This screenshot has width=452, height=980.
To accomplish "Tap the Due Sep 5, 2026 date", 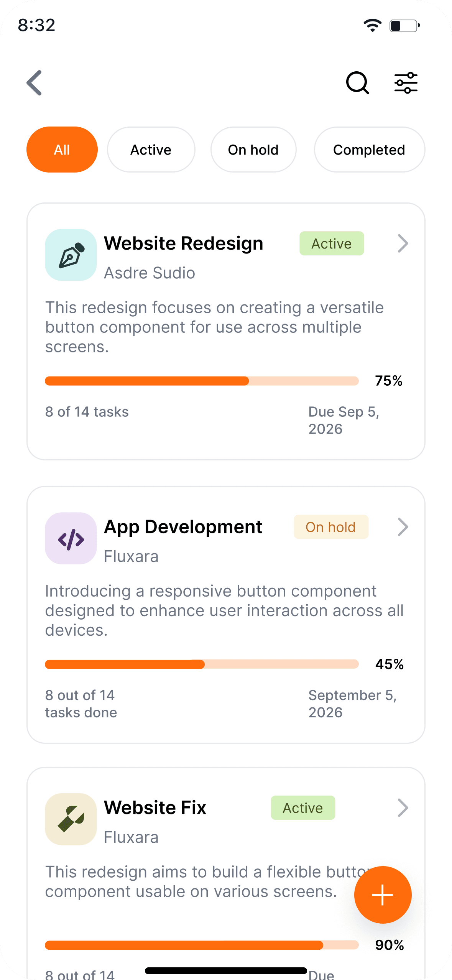I will pyautogui.click(x=344, y=420).
